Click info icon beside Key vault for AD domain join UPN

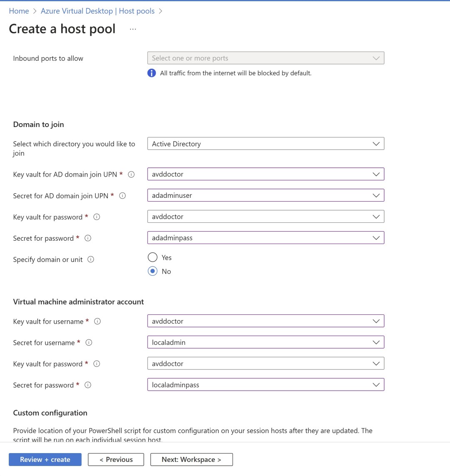coord(131,174)
